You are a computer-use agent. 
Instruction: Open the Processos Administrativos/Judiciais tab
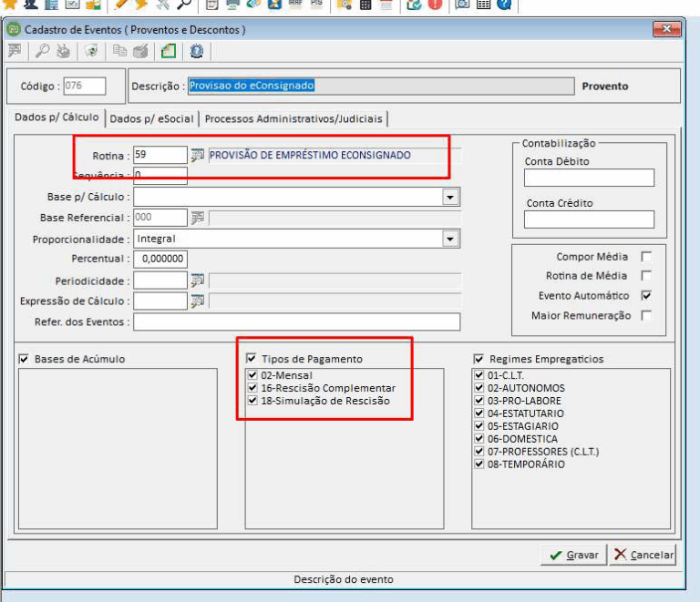click(x=294, y=118)
